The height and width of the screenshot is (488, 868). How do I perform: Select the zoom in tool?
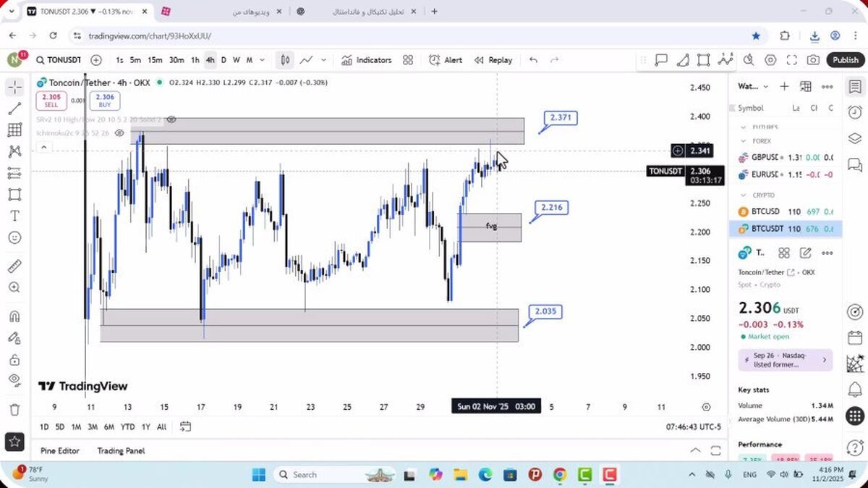(14, 287)
